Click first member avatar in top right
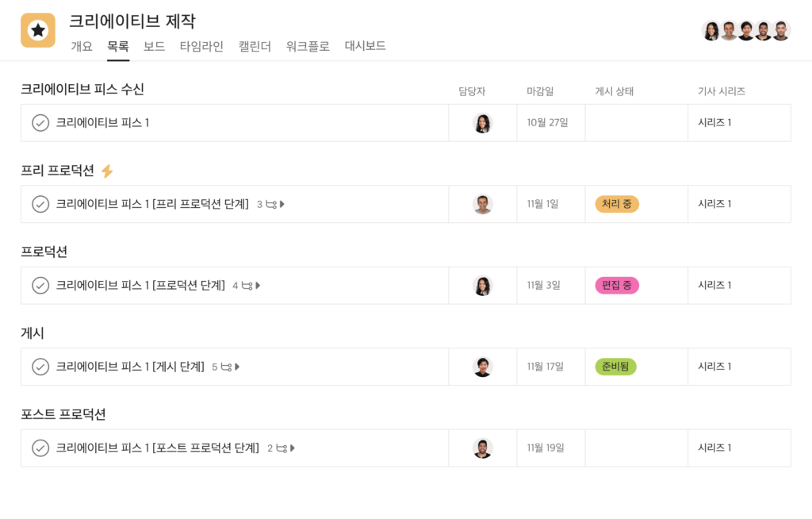 pos(711,31)
